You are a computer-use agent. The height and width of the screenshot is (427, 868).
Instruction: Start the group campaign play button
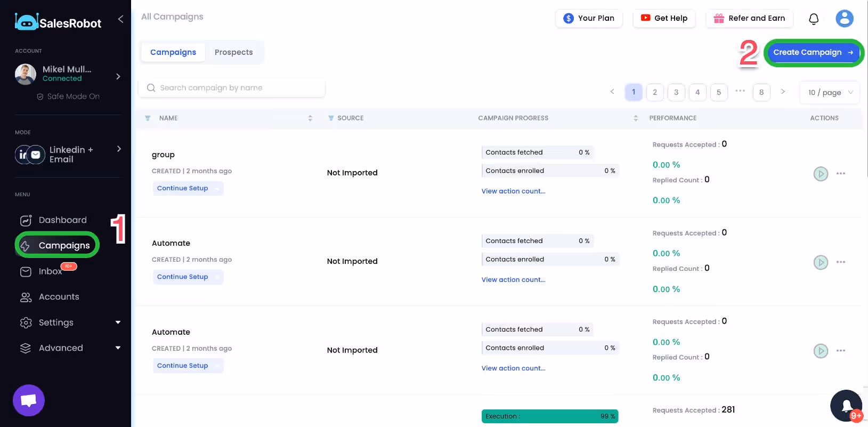(x=821, y=174)
